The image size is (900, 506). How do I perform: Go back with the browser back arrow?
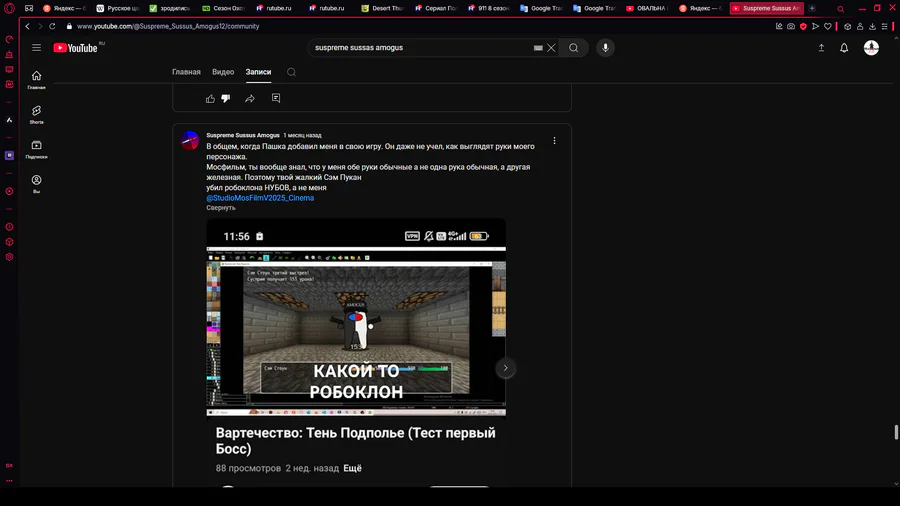click(x=27, y=26)
